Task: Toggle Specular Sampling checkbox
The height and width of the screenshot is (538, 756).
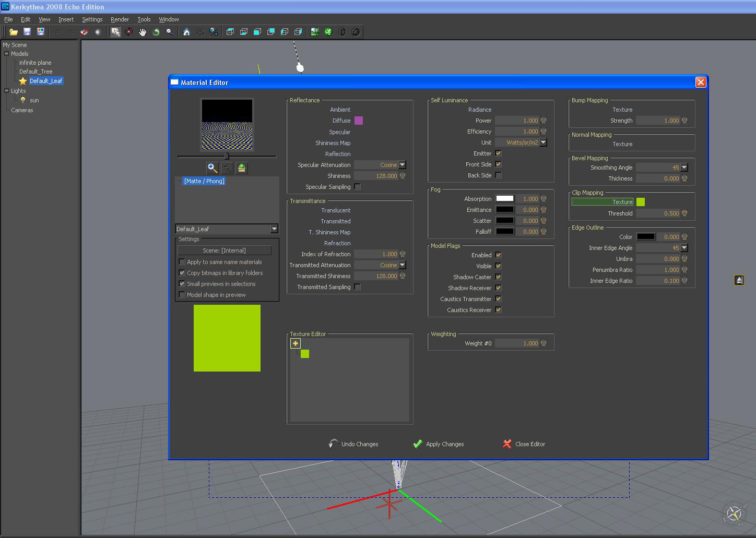Action: coord(358,187)
